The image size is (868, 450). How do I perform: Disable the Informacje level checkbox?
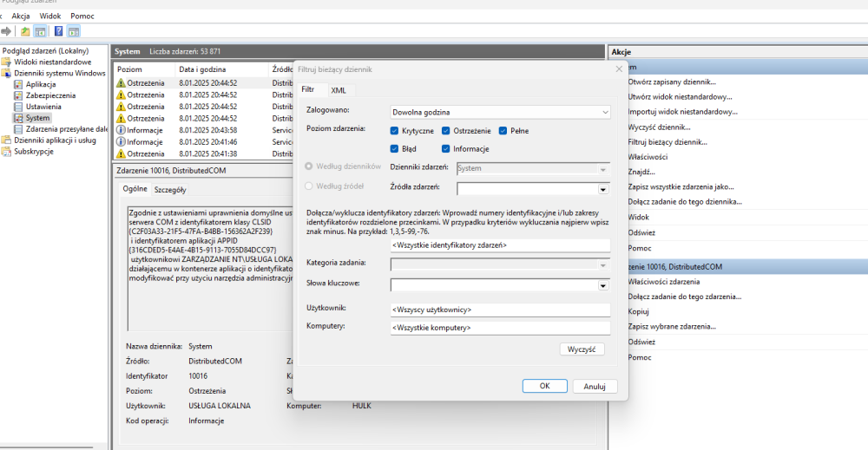446,149
